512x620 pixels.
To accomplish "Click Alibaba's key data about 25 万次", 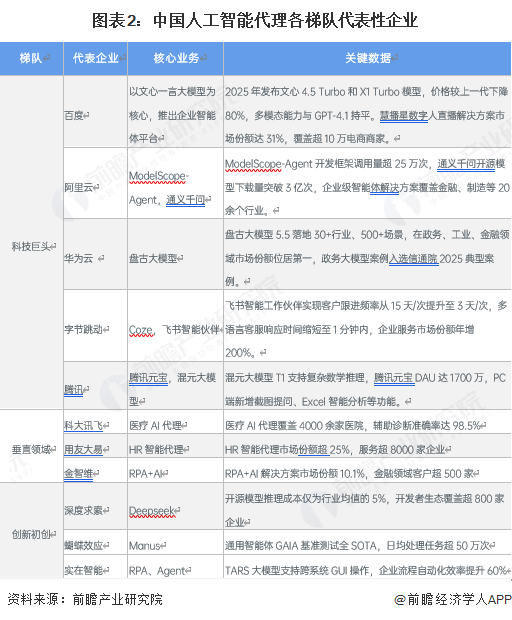I will pos(367,183).
